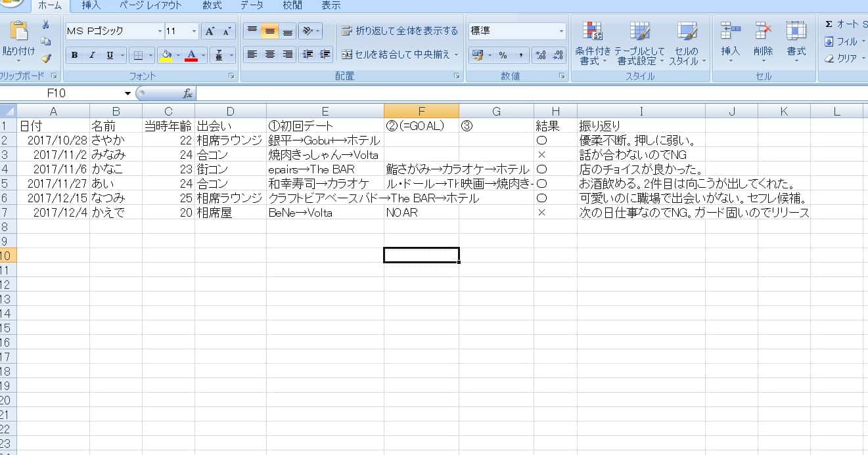868x455 pixels.
Task: Click Wrap Text (折り返して全体を表示する)
Action: tap(400, 31)
